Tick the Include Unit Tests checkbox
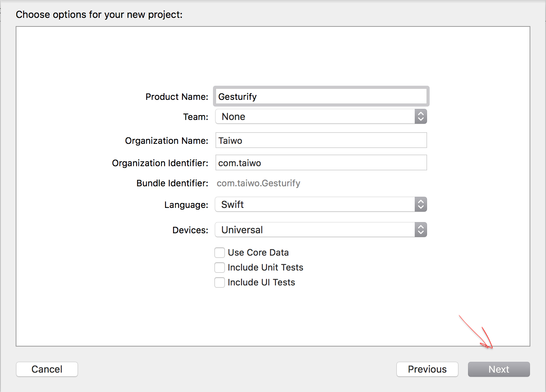The image size is (546, 392). click(x=220, y=268)
